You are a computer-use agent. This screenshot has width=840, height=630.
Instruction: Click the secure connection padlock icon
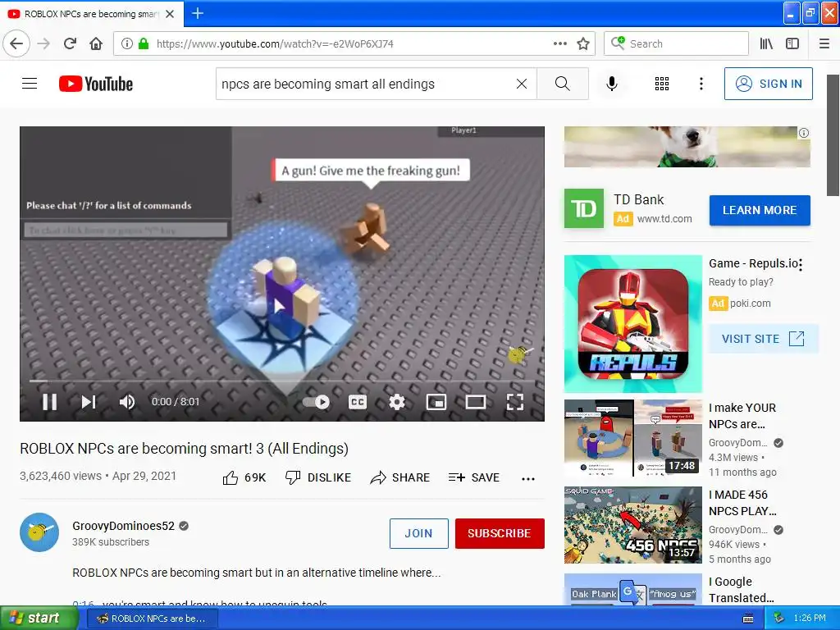click(x=143, y=44)
